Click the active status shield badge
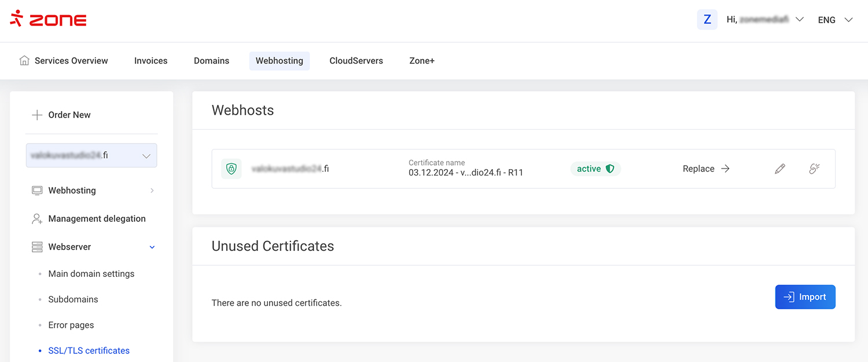868x362 pixels. 595,169
